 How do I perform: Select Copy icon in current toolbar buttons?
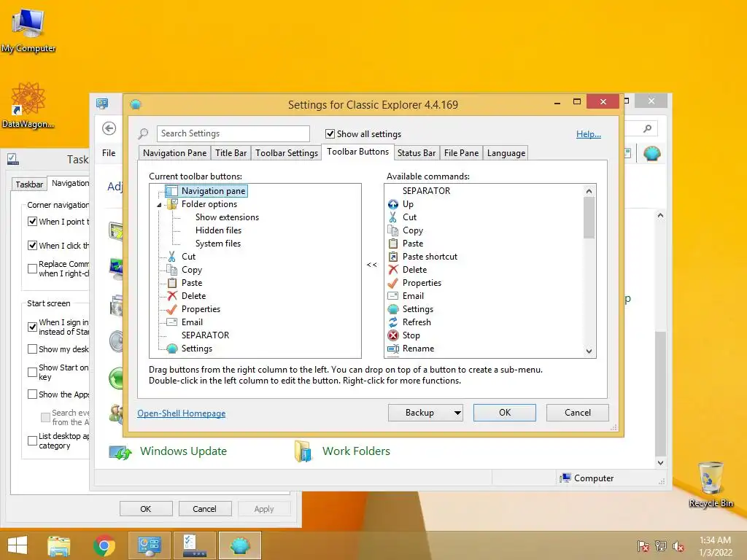172,270
